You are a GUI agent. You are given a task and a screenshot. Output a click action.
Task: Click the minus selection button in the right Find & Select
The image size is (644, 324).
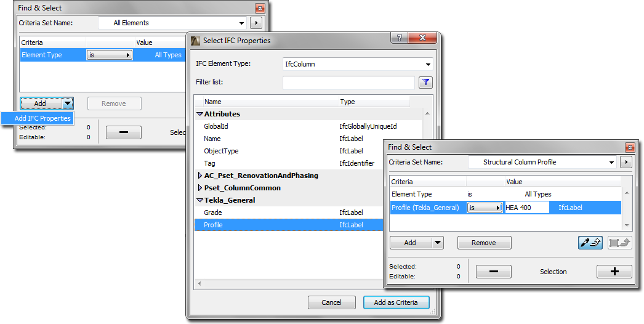pos(494,272)
